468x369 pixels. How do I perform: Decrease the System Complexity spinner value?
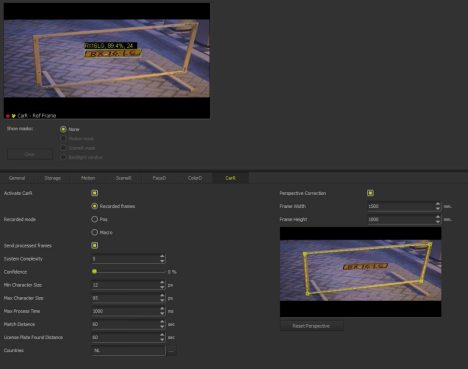162,261
